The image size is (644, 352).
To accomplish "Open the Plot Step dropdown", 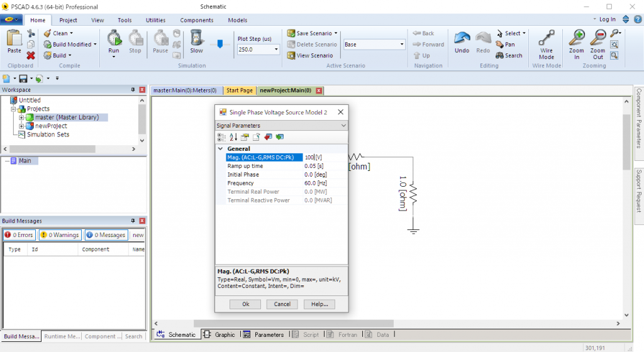I will click(276, 50).
